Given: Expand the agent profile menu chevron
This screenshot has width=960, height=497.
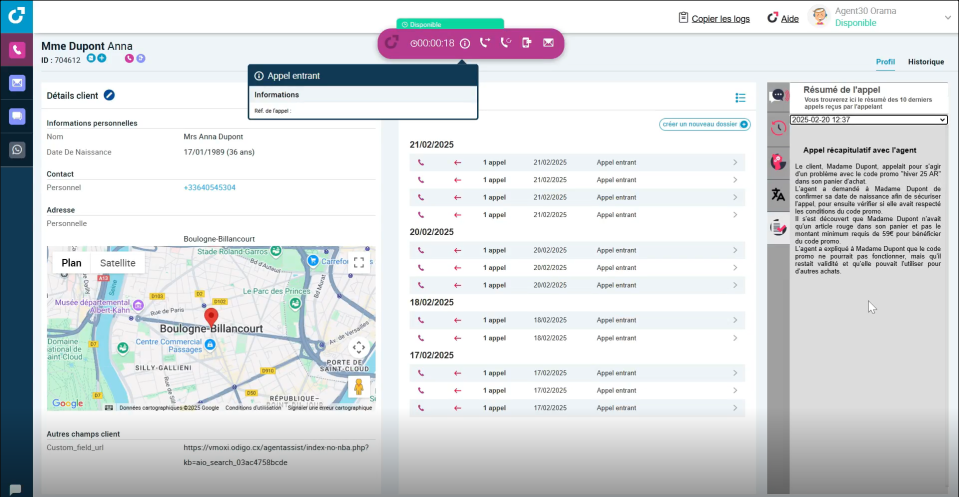Looking at the screenshot, I should [x=947, y=17].
